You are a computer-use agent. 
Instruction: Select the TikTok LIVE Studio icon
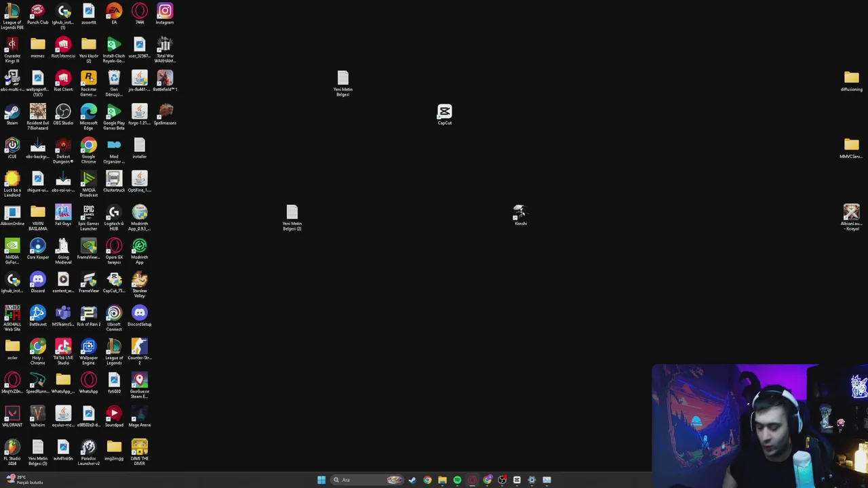click(x=63, y=352)
